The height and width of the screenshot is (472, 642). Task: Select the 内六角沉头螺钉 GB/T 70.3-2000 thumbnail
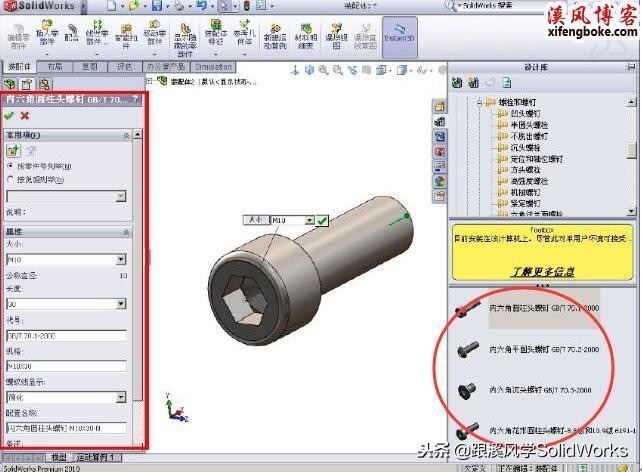(x=467, y=391)
